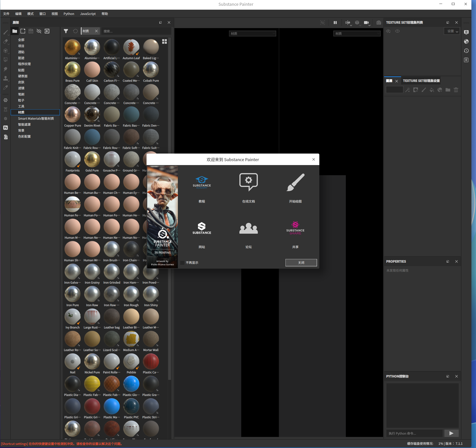Image resolution: width=476 pixels, height=448 pixels.
Task: Click the Close button in welcome dialog
Action: tap(301, 263)
